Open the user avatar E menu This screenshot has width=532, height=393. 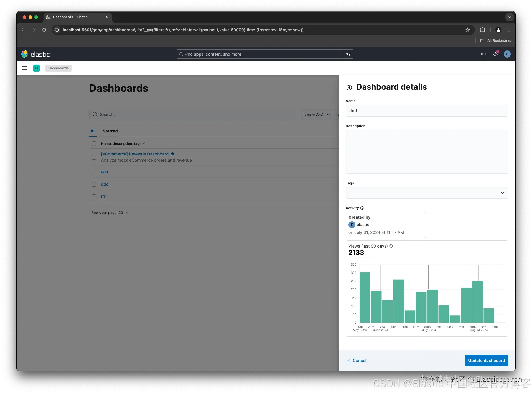[x=507, y=54]
